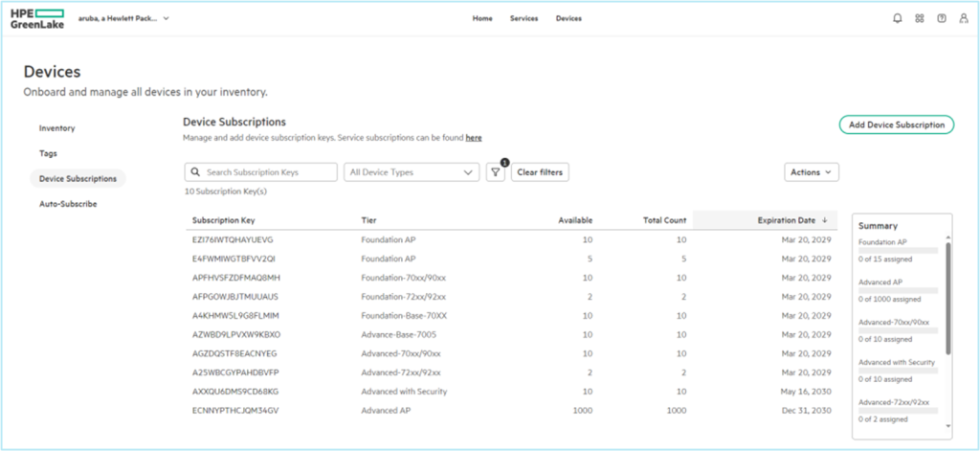The height and width of the screenshot is (451, 980).
Task: Open the notifications bell
Action: coord(897,18)
